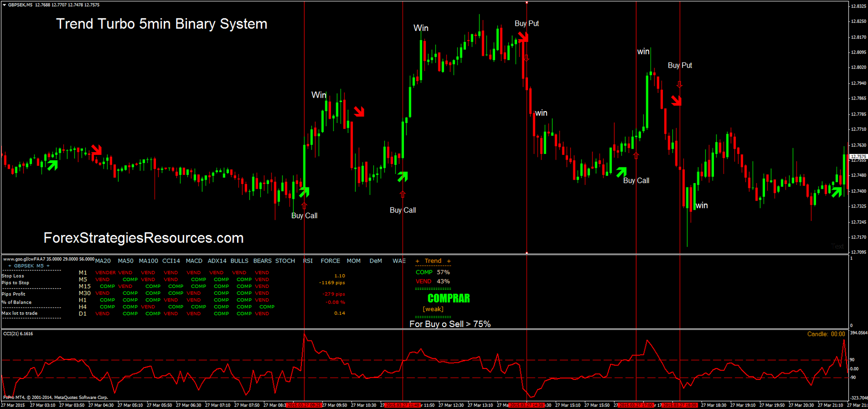Click the Stop Loss label
This screenshot has width=868, height=409.
coord(13,276)
